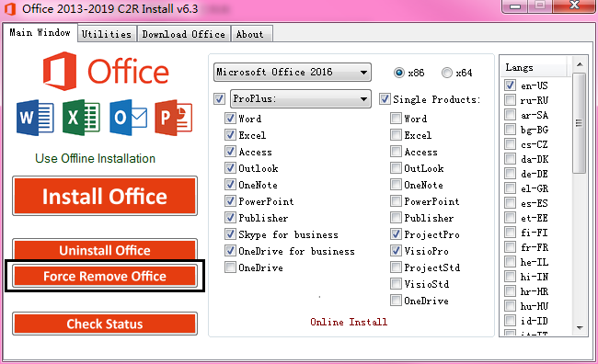
Task: Uncheck Skype for business checkbox
Action: pyautogui.click(x=230, y=234)
